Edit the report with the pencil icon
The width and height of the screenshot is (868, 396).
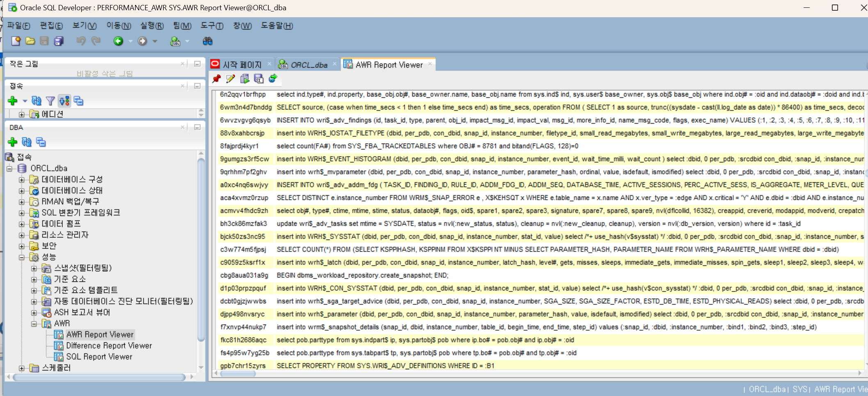tap(230, 78)
